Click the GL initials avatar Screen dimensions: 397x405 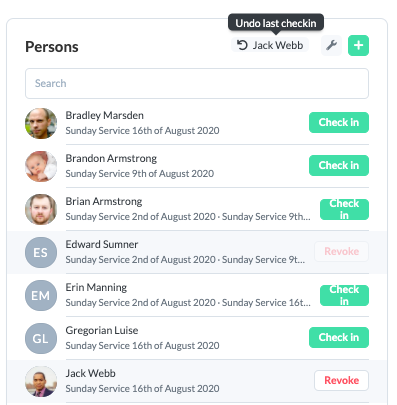pos(41,338)
